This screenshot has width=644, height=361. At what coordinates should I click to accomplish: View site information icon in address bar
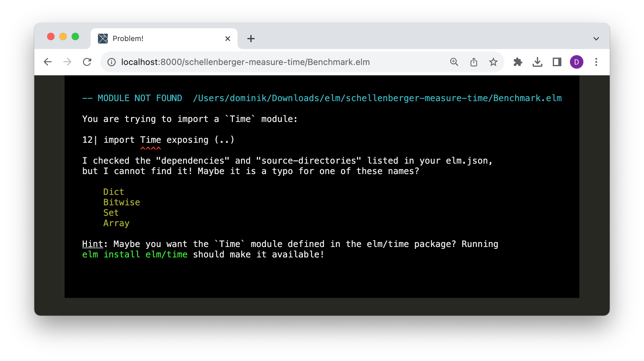[x=111, y=62]
